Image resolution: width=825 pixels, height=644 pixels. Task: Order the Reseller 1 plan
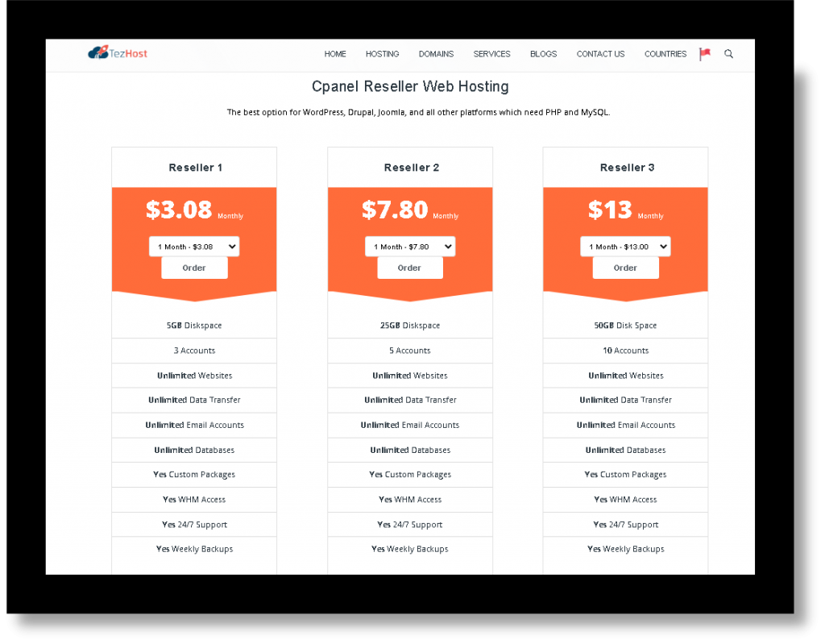tap(194, 268)
